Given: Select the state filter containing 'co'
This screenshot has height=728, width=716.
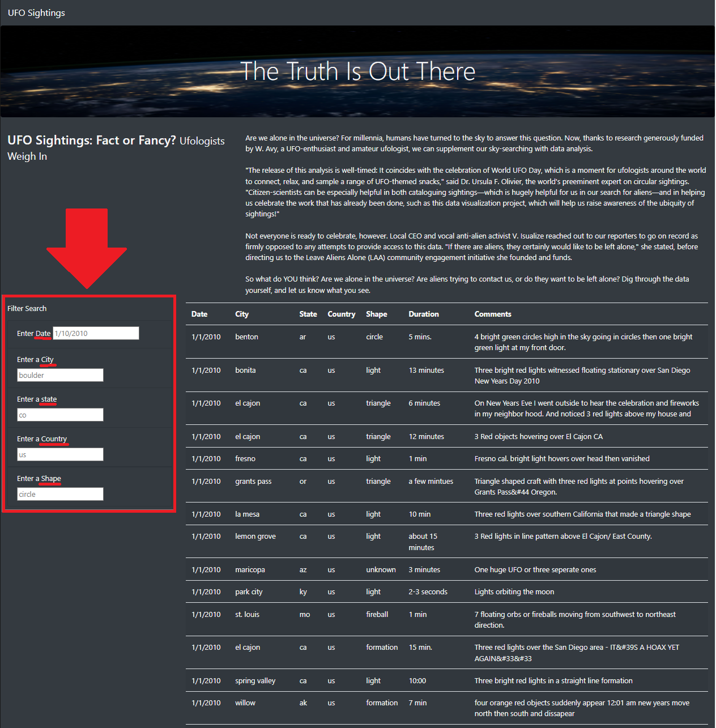Looking at the screenshot, I should pos(60,414).
